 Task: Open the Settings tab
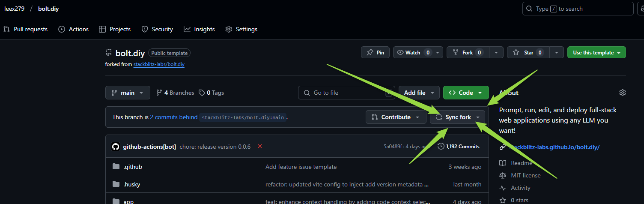241,29
